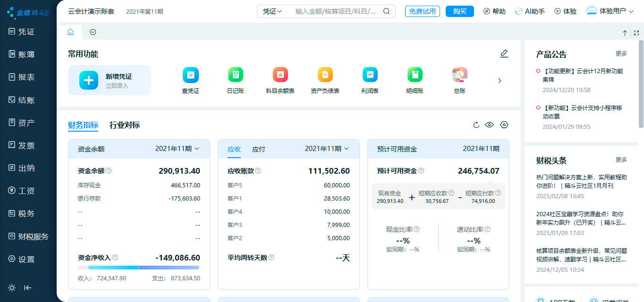Screen dimensions: 644x302
Task: Click 更多 next to 财税头条
Action: point(621,160)
